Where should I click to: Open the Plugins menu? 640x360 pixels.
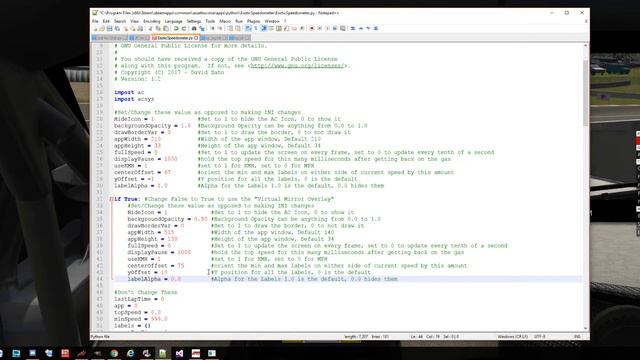click(253, 21)
